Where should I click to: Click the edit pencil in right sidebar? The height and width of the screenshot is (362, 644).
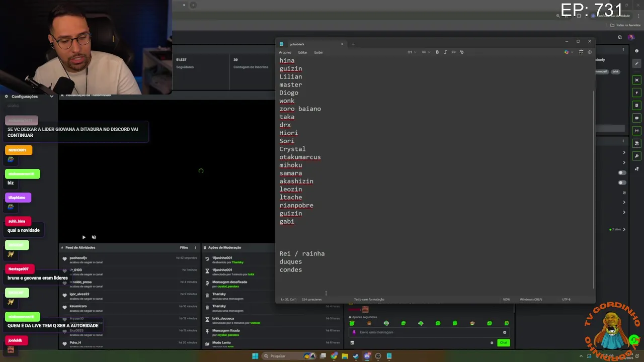(x=637, y=63)
